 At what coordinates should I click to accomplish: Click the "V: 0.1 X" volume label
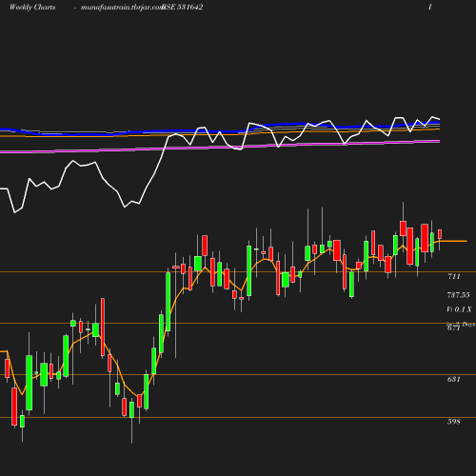coord(459,309)
